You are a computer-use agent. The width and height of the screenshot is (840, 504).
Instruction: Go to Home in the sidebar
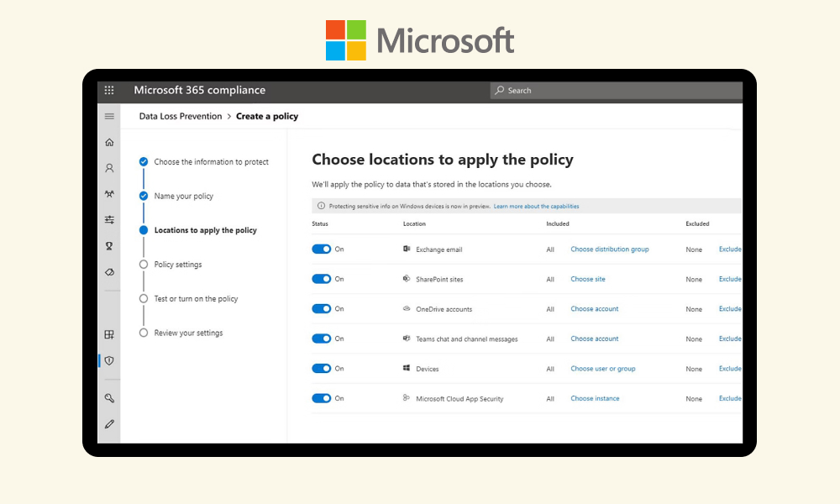[109, 142]
